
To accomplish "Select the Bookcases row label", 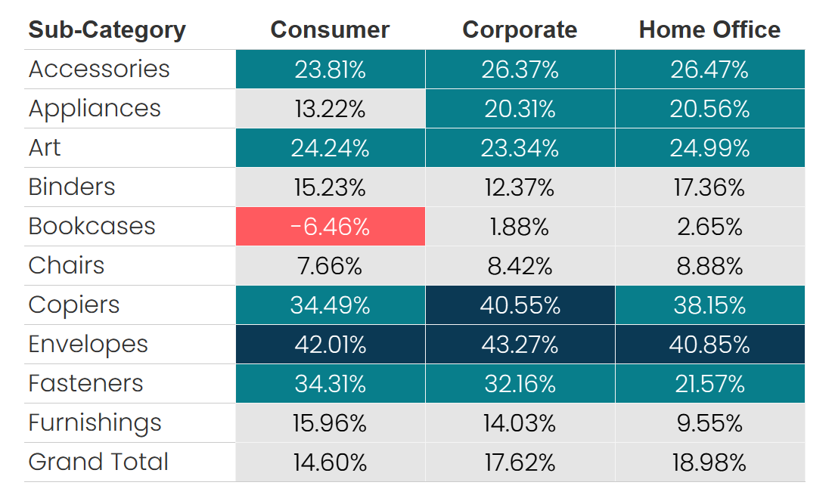I will pos(92,227).
